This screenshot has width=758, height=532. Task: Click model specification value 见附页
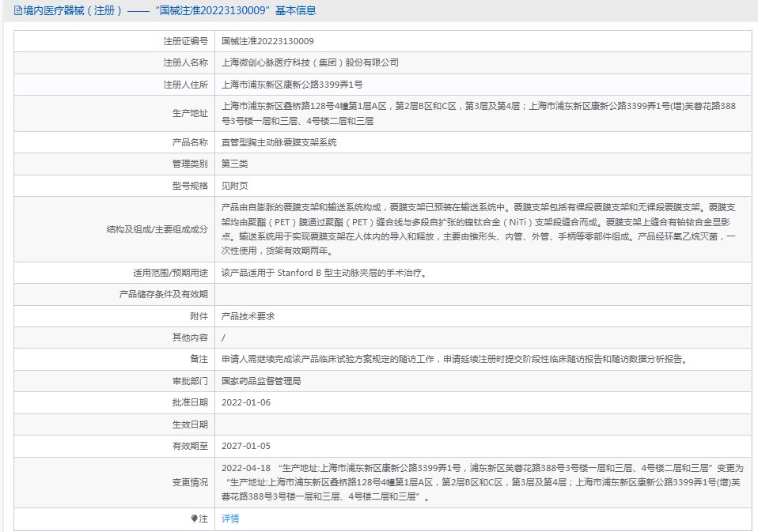[235, 185]
